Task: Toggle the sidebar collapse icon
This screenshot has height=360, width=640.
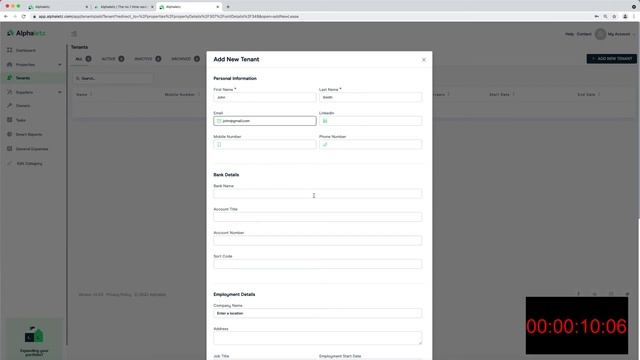Action: [x=74, y=33]
